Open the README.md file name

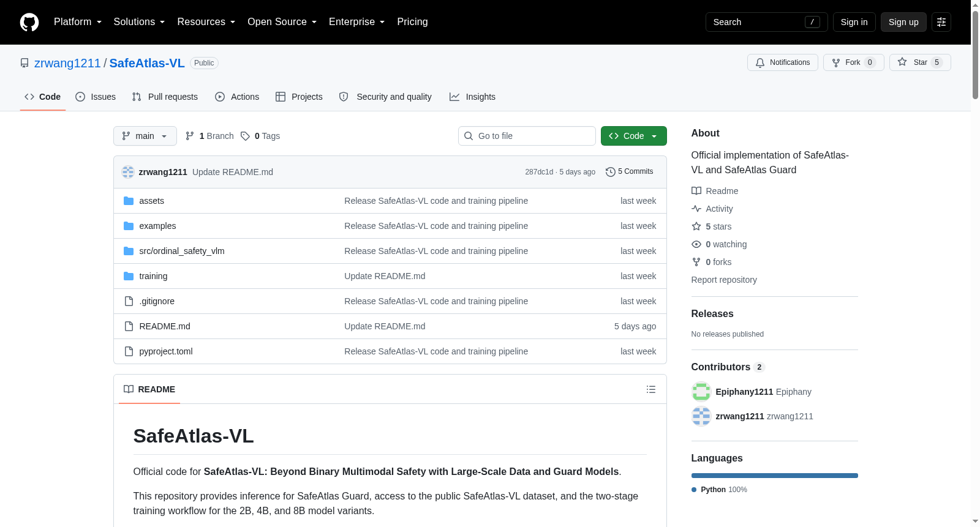point(165,326)
